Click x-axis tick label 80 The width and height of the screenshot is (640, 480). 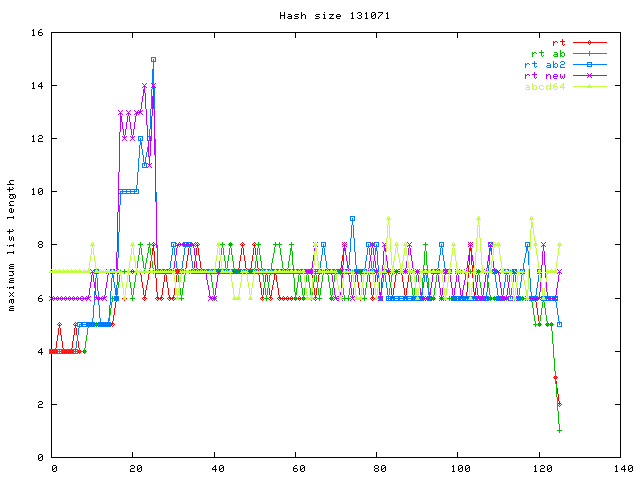[x=380, y=469]
